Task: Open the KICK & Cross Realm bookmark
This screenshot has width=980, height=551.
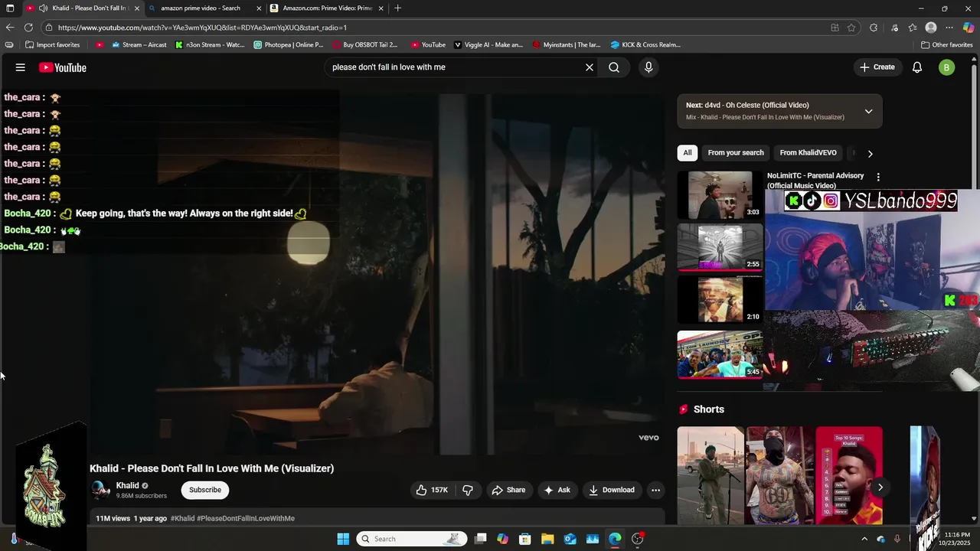Action: click(645, 44)
